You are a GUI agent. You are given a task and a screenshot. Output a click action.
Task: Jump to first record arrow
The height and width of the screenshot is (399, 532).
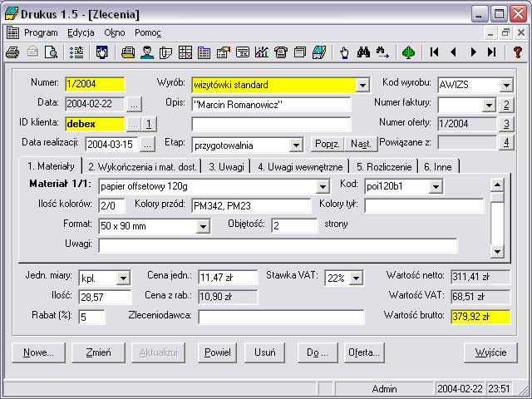pyautogui.click(x=434, y=52)
